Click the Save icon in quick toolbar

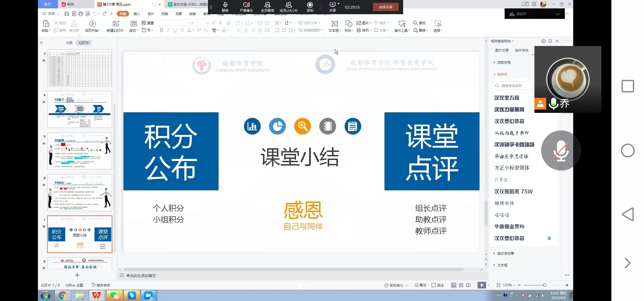(67, 14)
